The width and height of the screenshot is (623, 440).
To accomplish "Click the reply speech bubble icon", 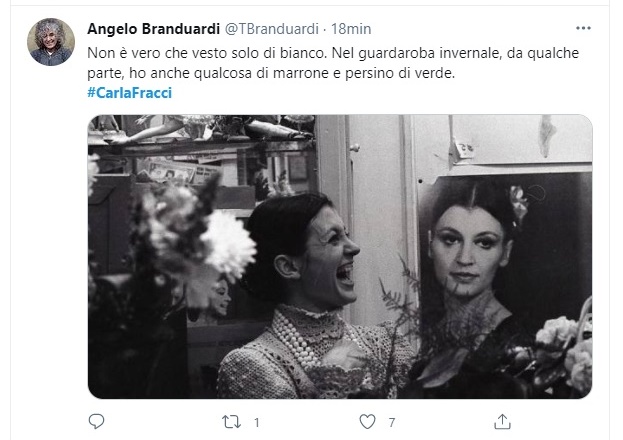I will click(96, 421).
